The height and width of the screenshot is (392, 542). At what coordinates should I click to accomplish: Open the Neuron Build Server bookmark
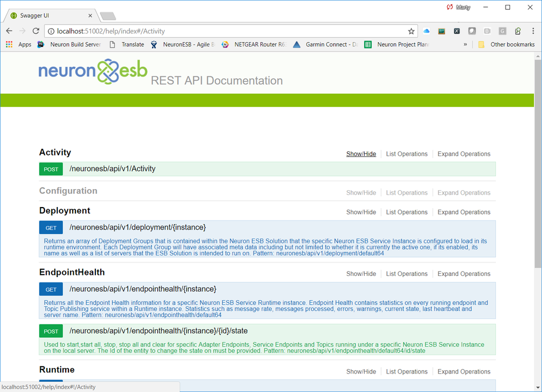(69, 44)
